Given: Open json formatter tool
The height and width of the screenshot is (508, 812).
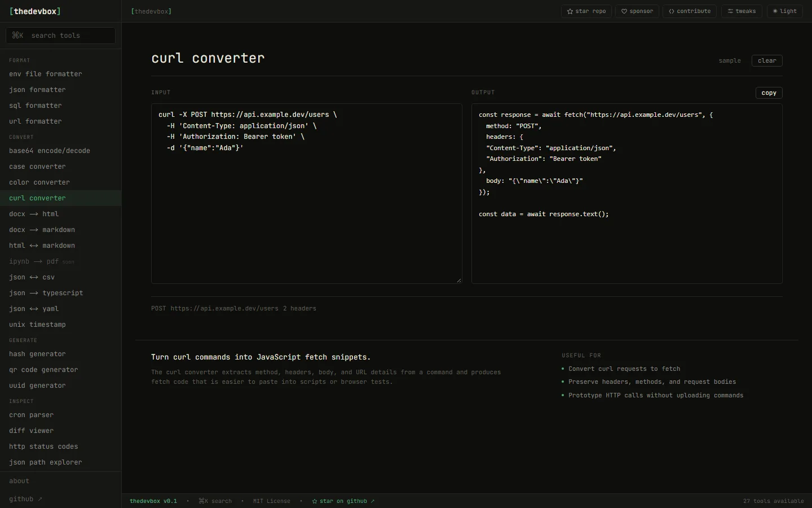Looking at the screenshot, I should click(x=60, y=90).
